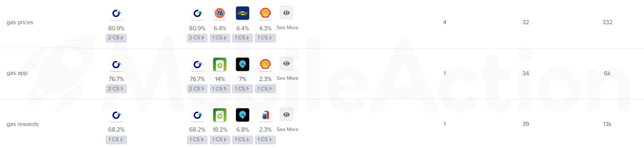Click the Shell app icon in gas prices row
The width and height of the screenshot is (644, 148).
(265, 13)
